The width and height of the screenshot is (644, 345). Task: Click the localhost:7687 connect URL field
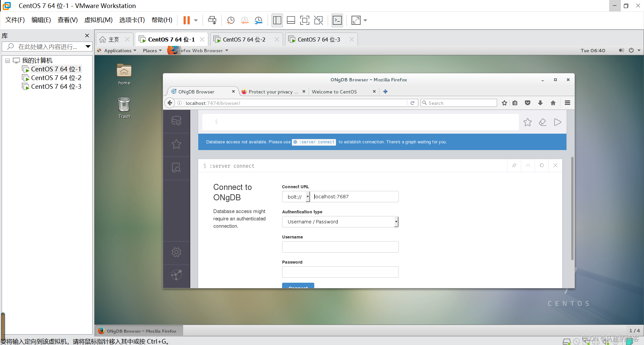354,197
